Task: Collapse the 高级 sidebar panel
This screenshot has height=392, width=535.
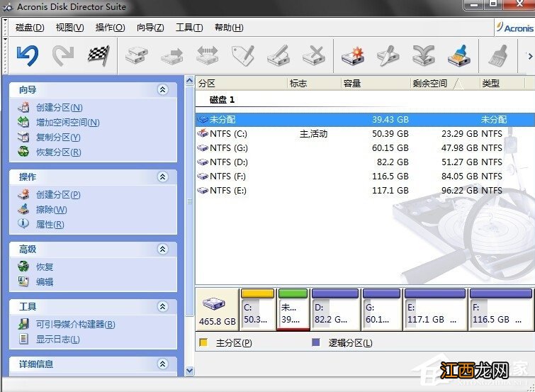Action: click(163, 250)
